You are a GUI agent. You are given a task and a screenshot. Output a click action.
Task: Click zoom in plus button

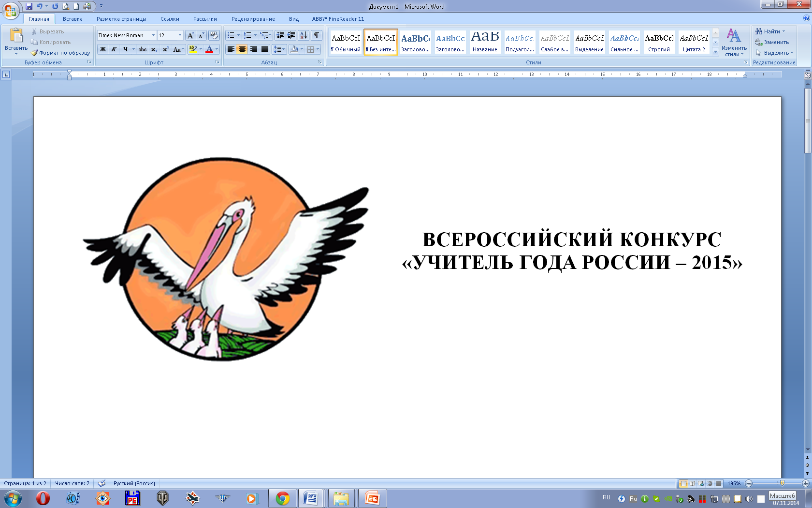tap(806, 483)
